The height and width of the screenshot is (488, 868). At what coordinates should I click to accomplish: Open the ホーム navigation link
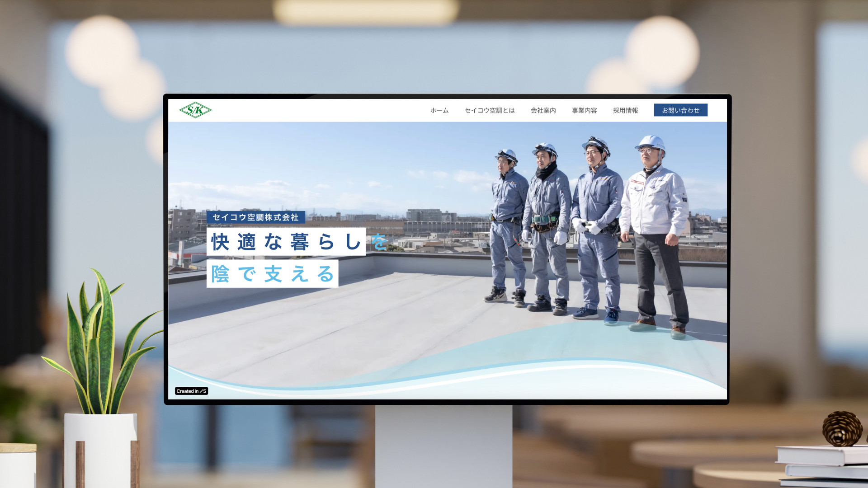[x=439, y=110]
